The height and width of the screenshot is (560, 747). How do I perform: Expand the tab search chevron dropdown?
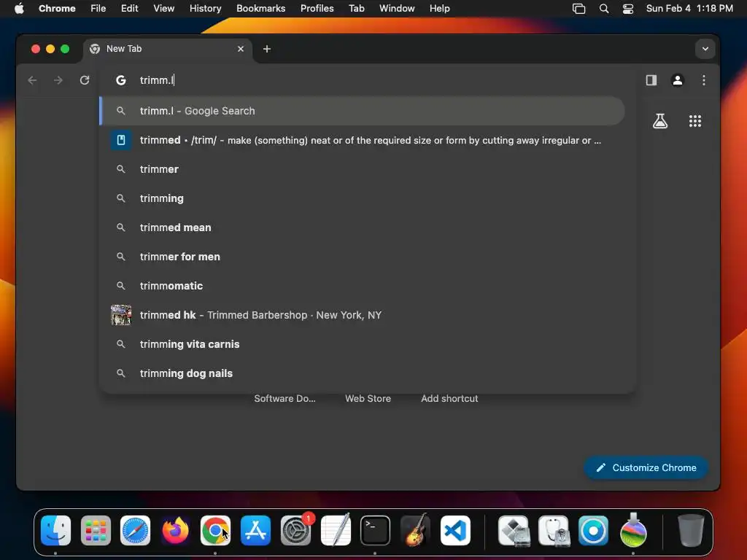705,49
